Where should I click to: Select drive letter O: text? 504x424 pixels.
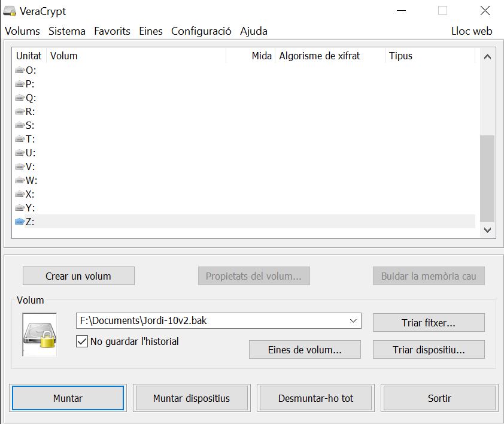[x=31, y=70]
